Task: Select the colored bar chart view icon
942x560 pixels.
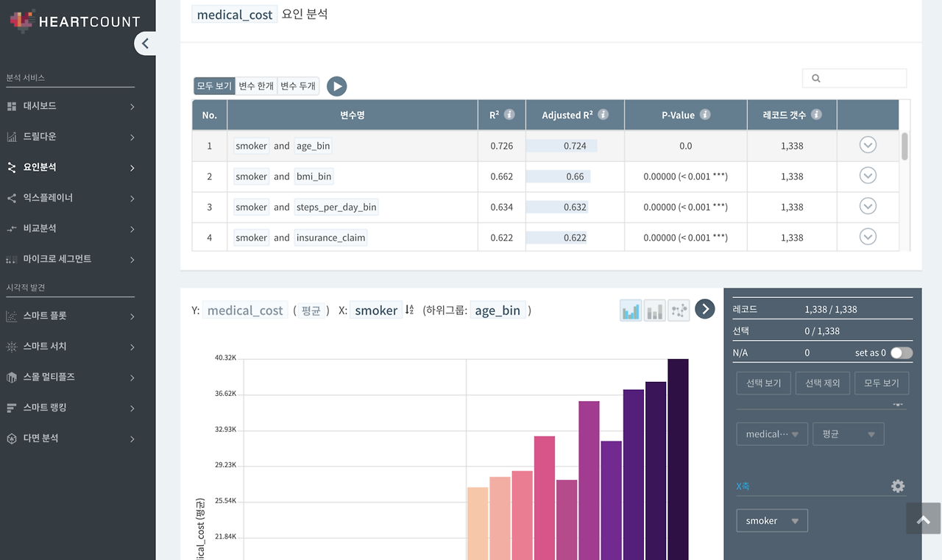Action: click(x=631, y=311)
